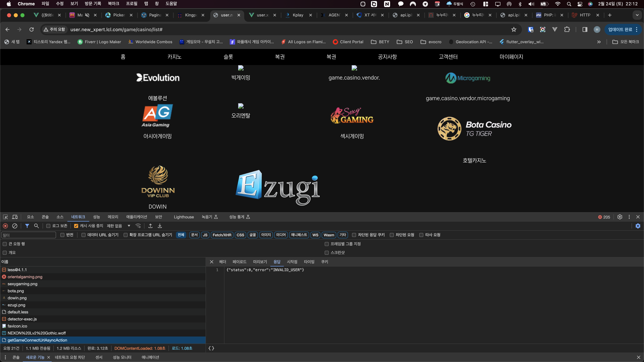Check the 데이터 URL 숨기기 box
This screenshot has height=362, width=644.
pos(84,235)
